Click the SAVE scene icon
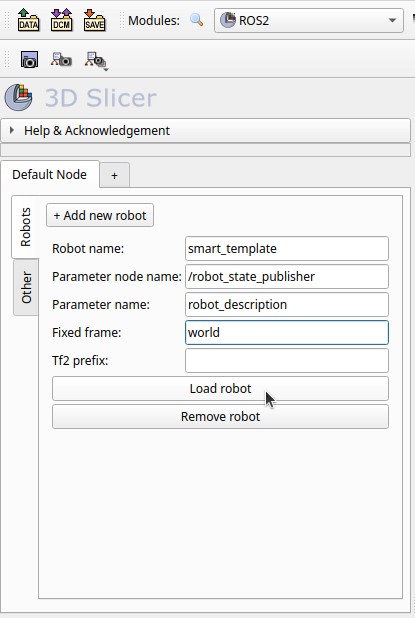415x618 pixels. click(x=94, y=20)
